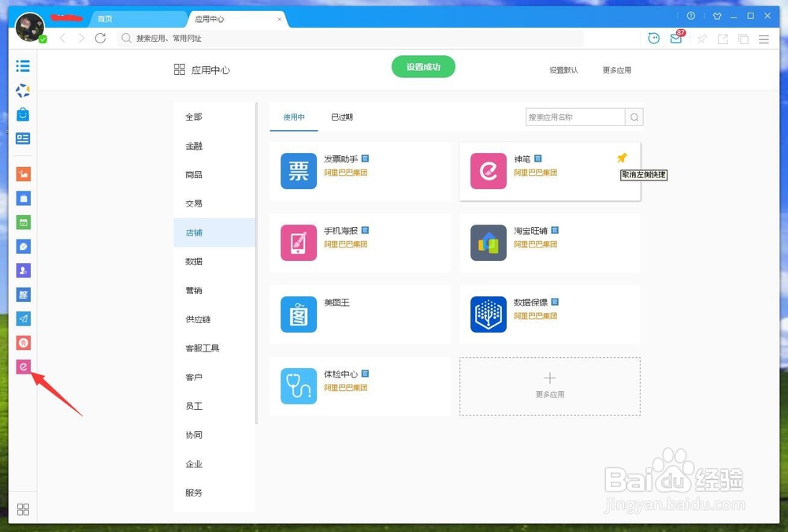
Task: Focus the 搜索应用、常用网址 address bar
Action: point(351,38)
